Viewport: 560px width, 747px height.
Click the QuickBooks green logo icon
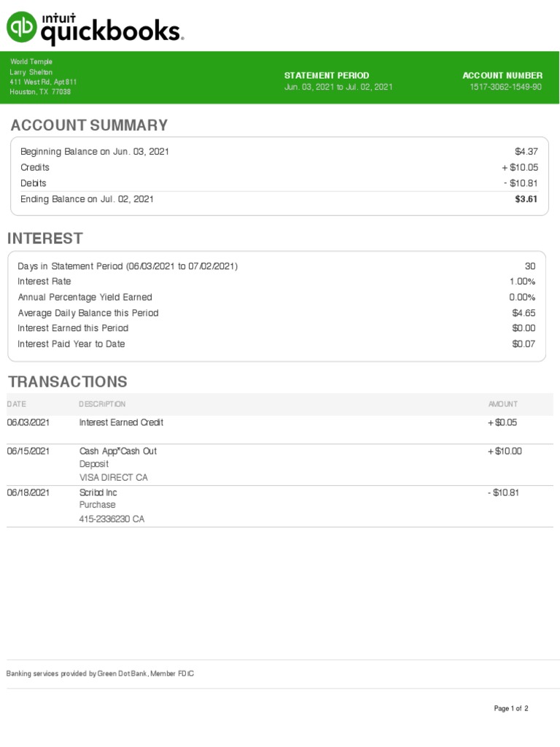pos(21,26)
